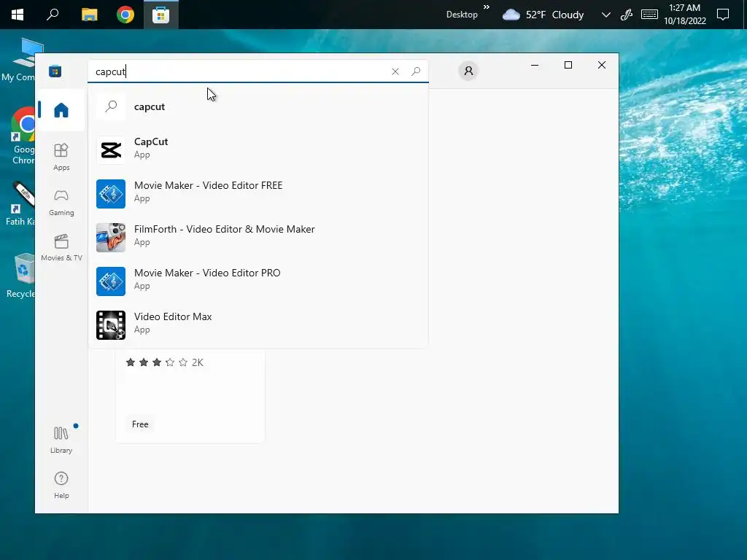Screen dimensions: 747x560
Task: Click Microsoft Store taskbar icon
Action: coord(161,15)
